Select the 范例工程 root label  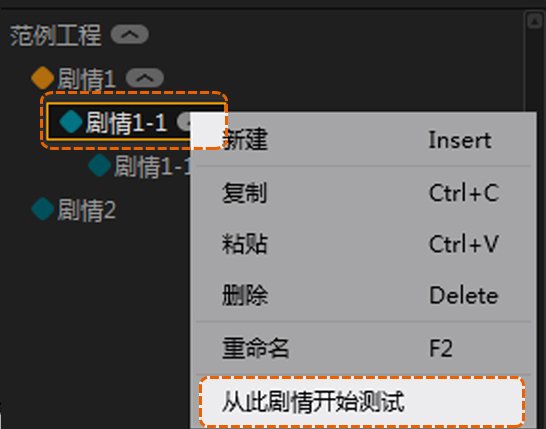(56, 35)
